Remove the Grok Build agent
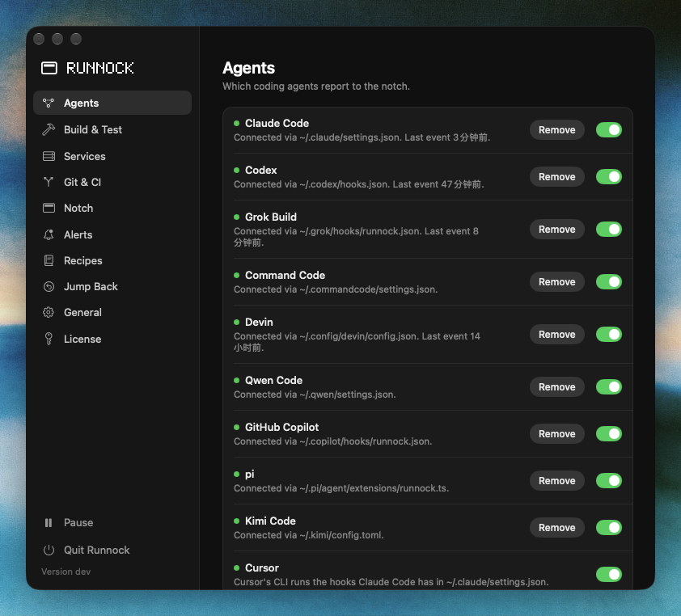 (x=556, y=230)
